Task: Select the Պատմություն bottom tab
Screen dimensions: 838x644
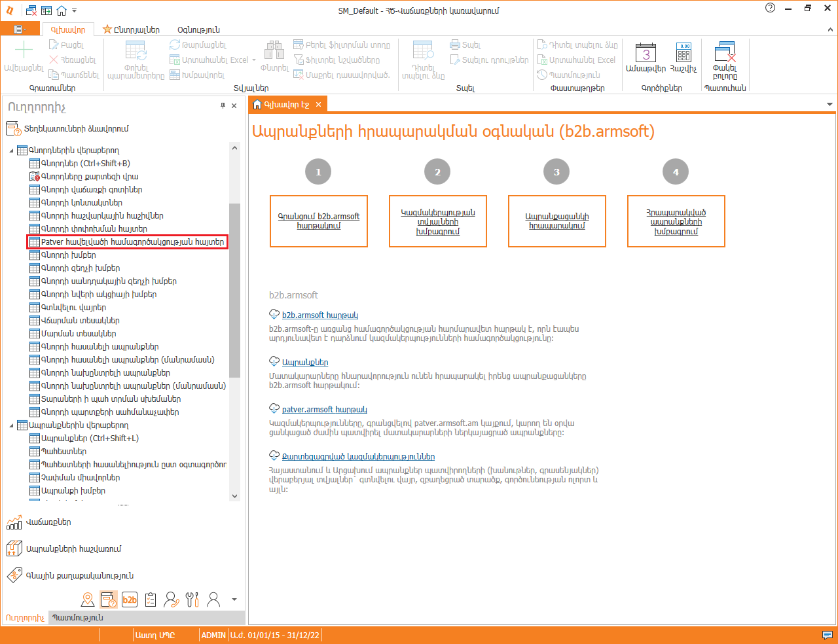Action: pos(77,617)
